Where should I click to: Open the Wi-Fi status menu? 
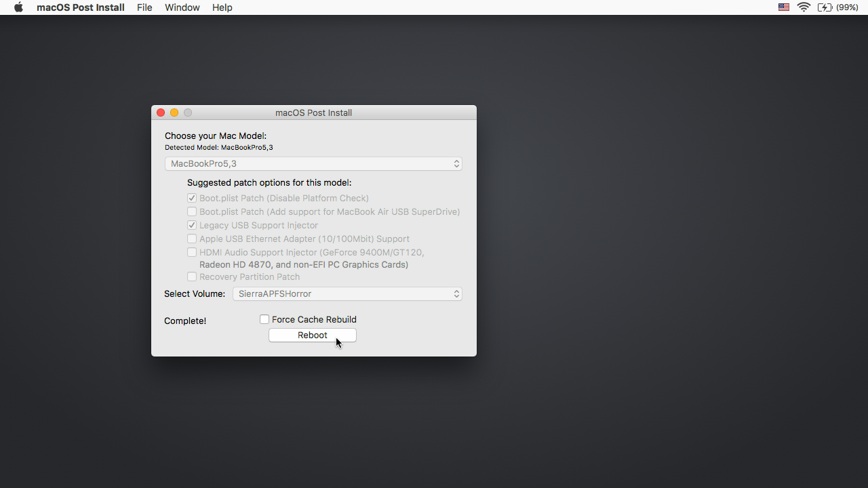click(x=804, y=7)
